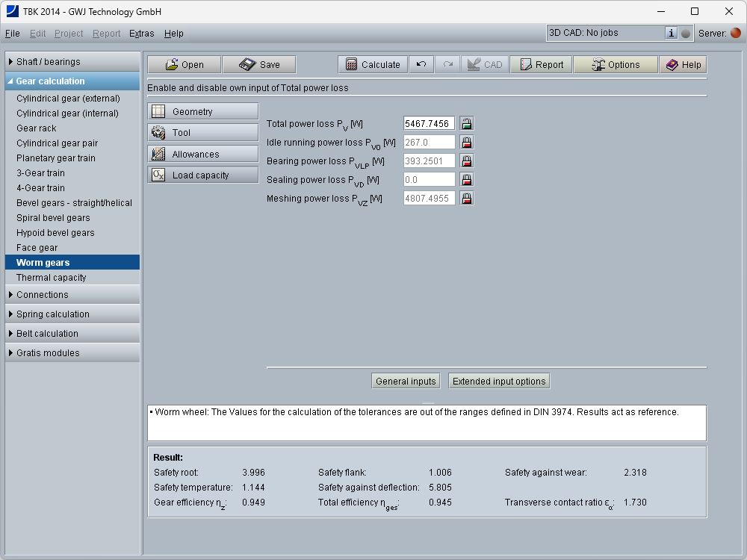Click the 3D CAD info icon

(671, 33)
